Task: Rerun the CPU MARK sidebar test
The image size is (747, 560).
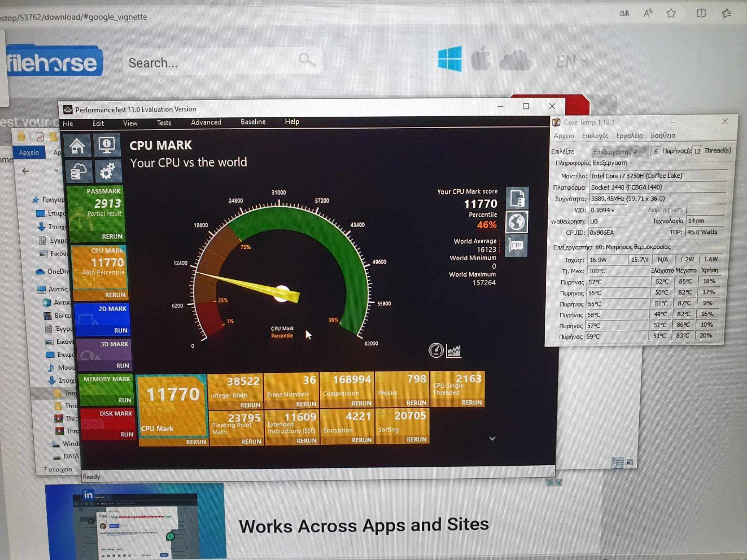Action: click(x=115, y=295)
